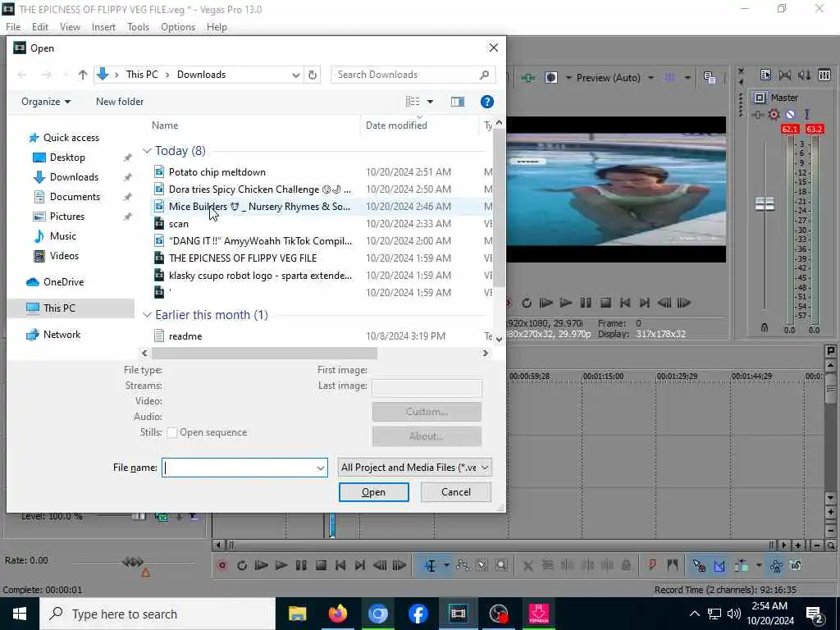The width and height of the screenshot is (840, 630).
Task: Toggle Ignore Event Grouping button
Action: 796,566
